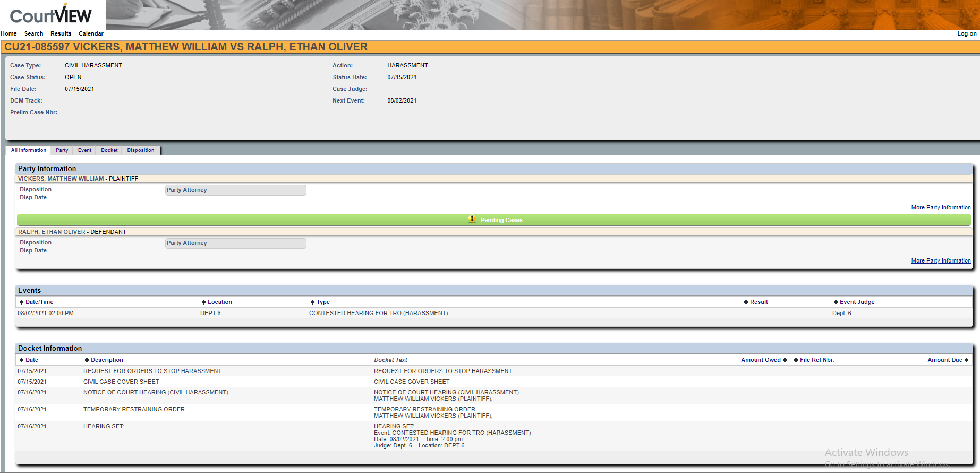This screenshot has width=980, height=473.
Task: Click the HEARING SET: docket description
Action: 104,427
